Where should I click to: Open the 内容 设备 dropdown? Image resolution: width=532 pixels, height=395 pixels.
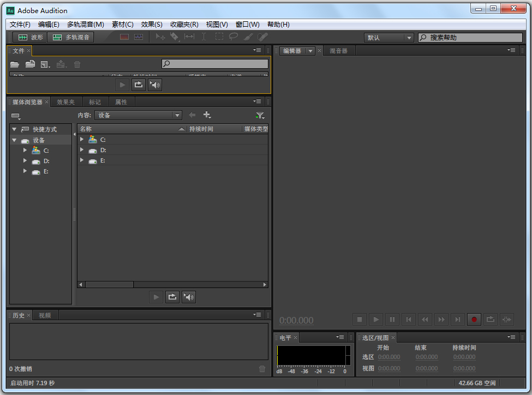pyautogui.click(x=138, y=115)
